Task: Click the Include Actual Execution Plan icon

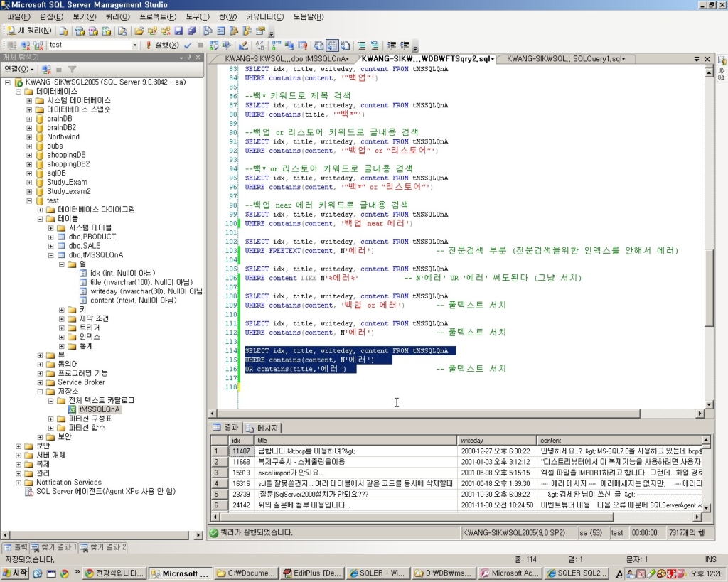Action: click(x=277, y=45)
